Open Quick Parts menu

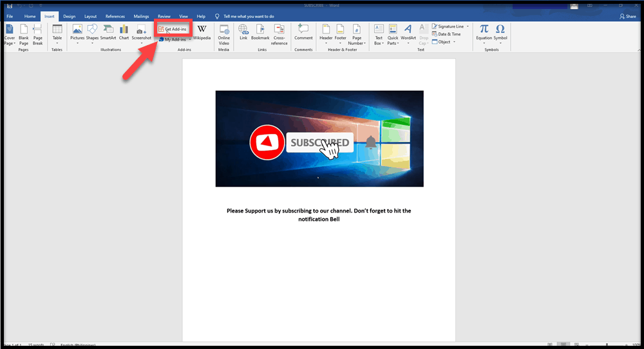point(393,35)
